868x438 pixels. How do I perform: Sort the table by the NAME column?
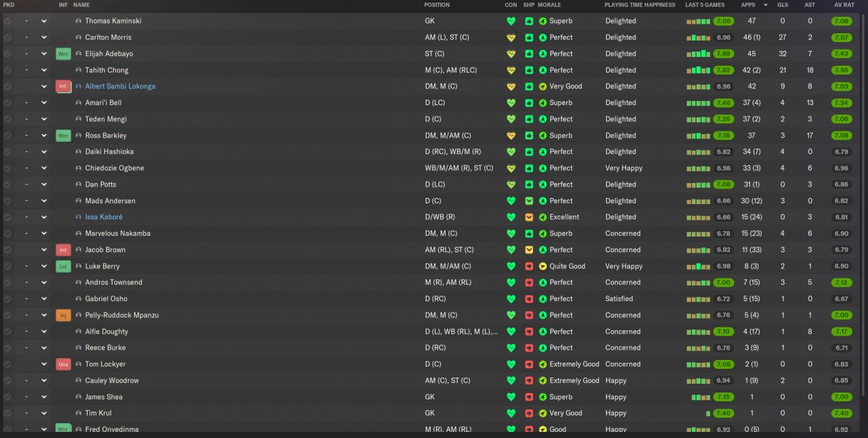(81, 5)
